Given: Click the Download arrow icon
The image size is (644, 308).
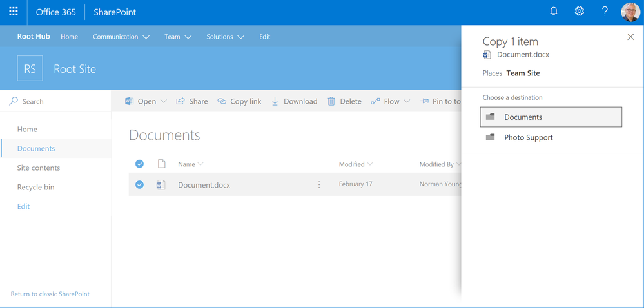Looking at the screenshot, I should [275, 101].
